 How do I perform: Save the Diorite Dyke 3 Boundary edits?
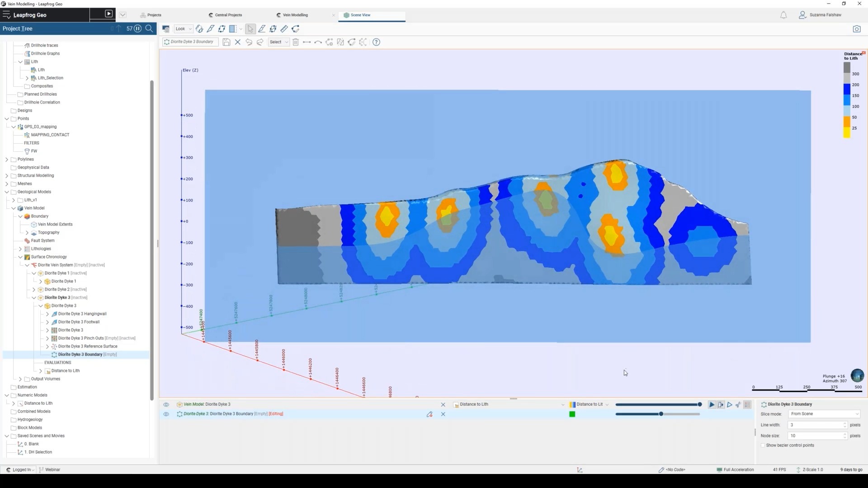226,42
